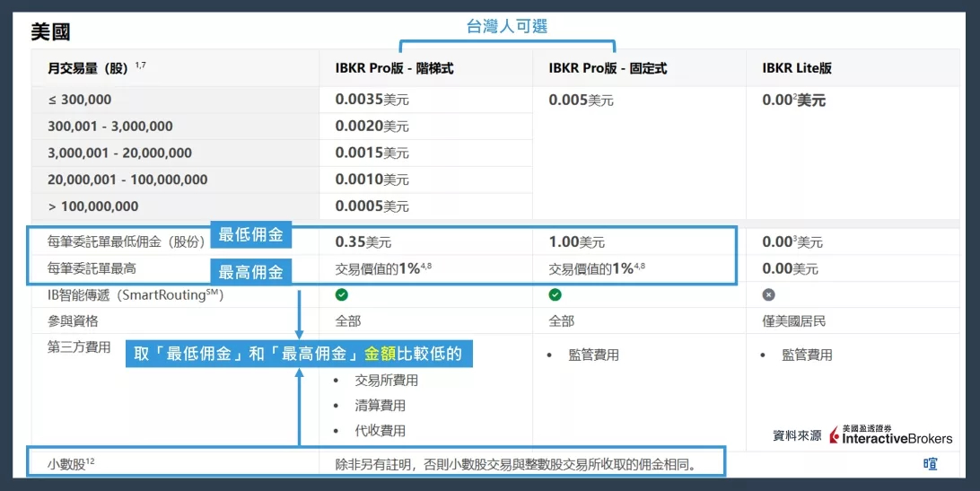
Task: Click 監管費用 in the IBKR Lite版 column
Action: [807, 355]
